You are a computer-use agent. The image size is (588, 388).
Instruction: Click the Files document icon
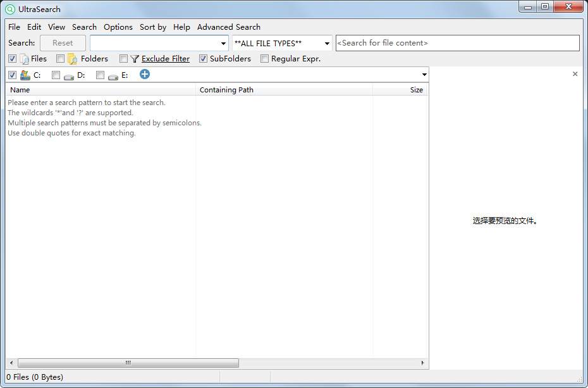(x=25, y=59)
